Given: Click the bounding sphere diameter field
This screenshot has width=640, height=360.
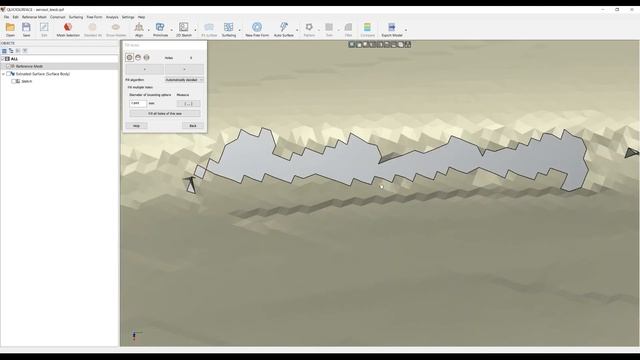Looking at the screenshot, I should 138,103.
